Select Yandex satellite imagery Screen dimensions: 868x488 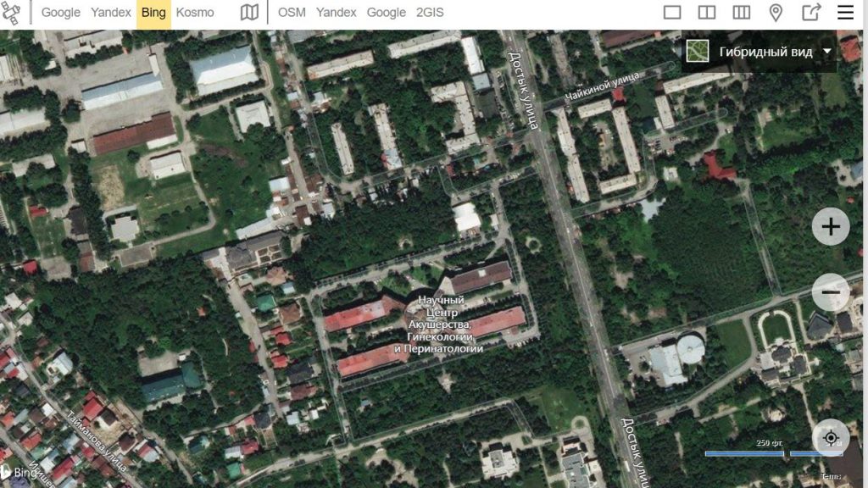coord(111,12)
